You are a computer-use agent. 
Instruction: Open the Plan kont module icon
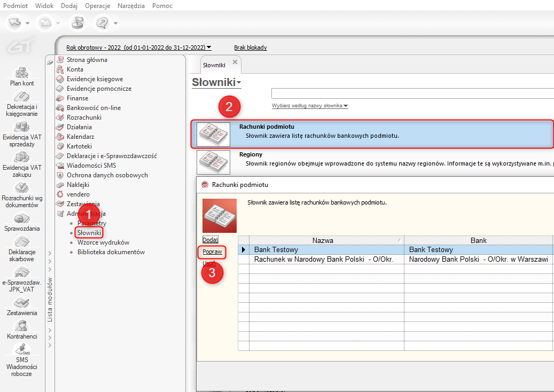(x=22, y=74)
